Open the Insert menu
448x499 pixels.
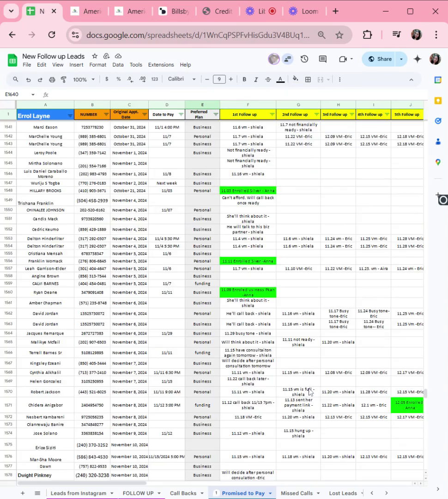76,65
